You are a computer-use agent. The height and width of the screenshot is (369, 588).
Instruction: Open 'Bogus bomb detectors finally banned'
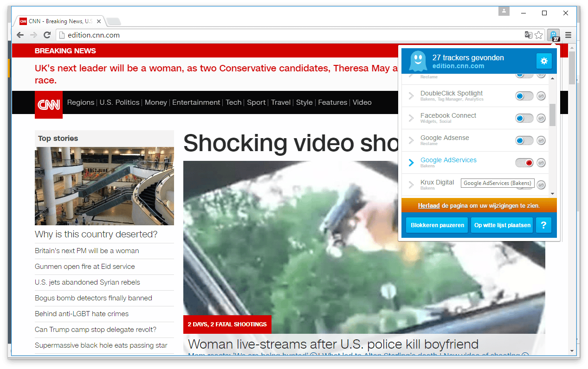(x=93, y=298)
